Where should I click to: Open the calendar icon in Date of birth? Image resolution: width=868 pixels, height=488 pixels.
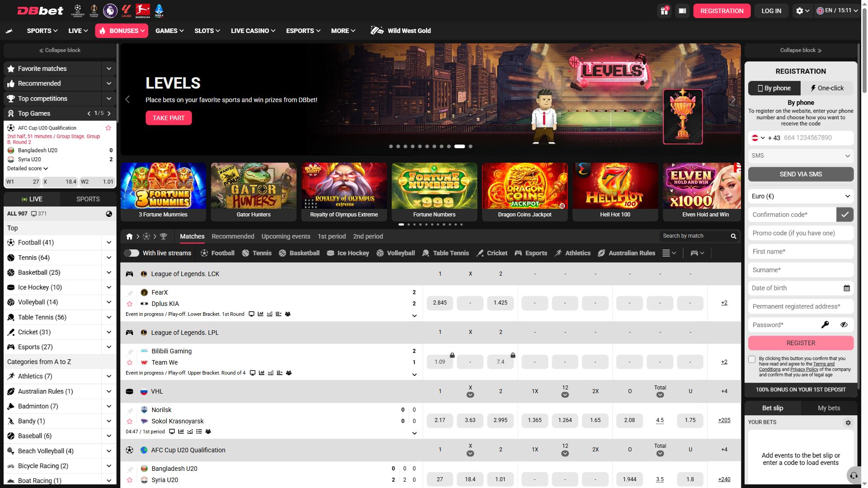847,288
